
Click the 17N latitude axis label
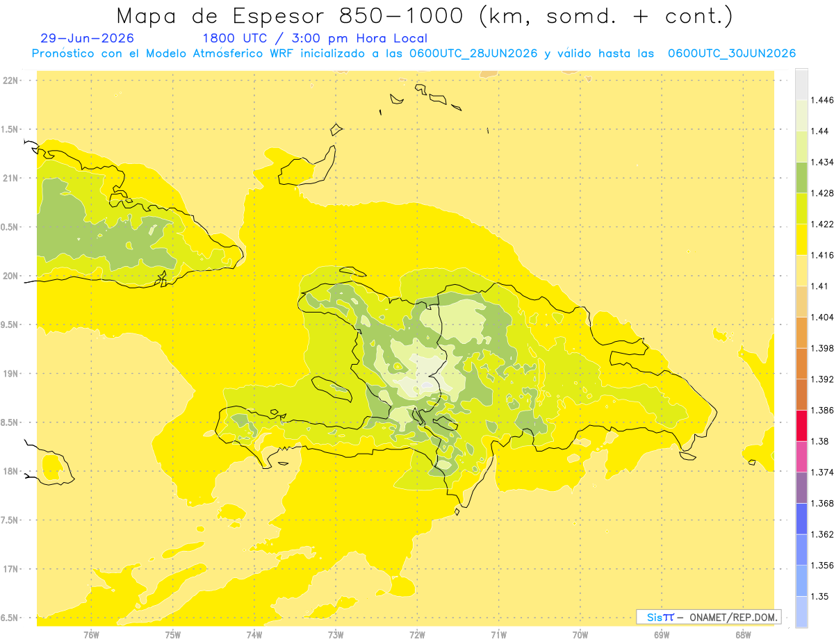(x=10, y=570)
